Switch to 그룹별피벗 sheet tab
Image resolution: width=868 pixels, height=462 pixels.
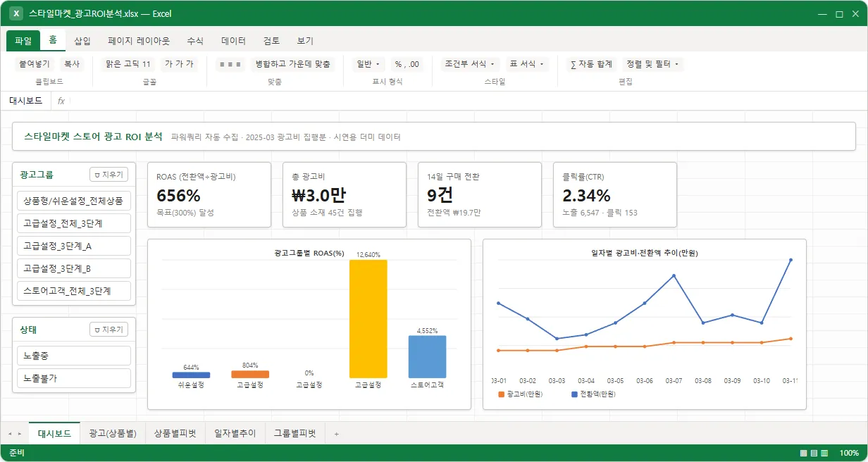(295, 434)
